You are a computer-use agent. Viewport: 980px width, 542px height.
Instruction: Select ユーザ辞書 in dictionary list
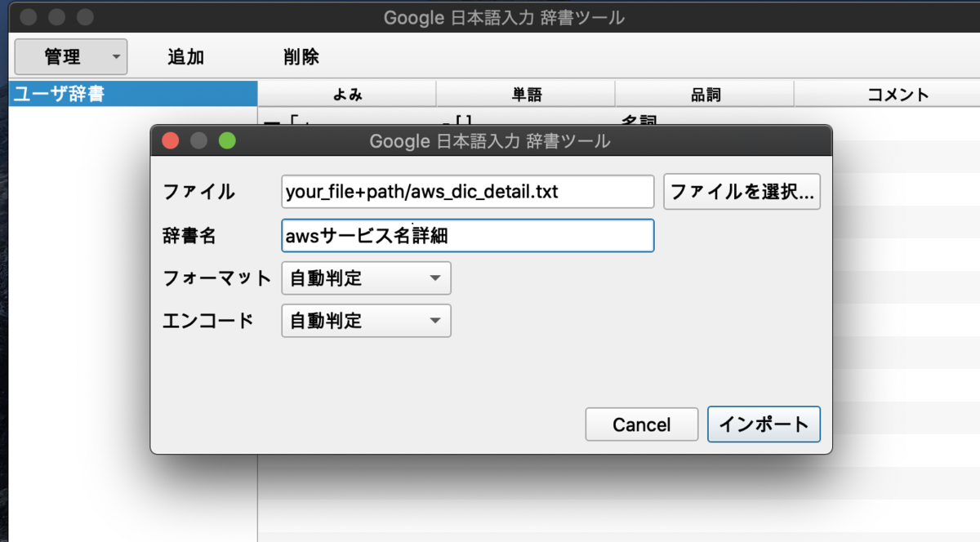133,94
